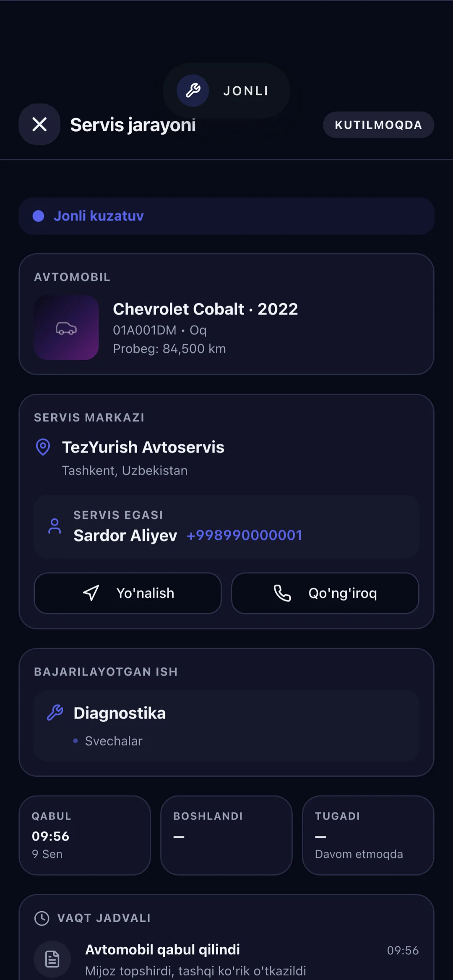Open directions with Yo'nalish button

128,593
